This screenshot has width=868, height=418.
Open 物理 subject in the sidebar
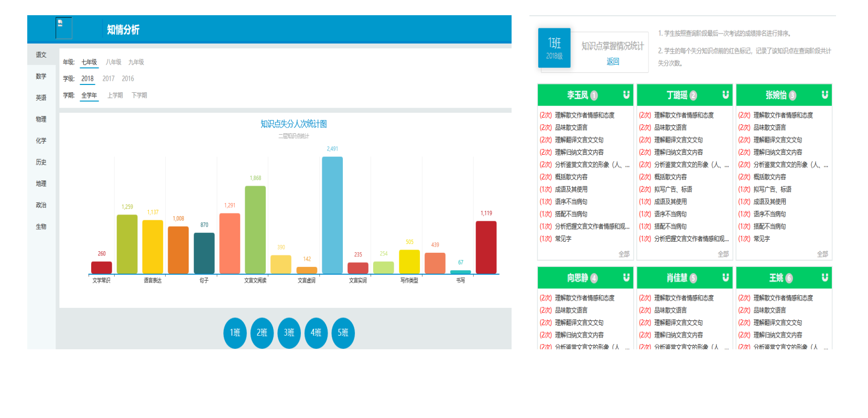[41, 119]
